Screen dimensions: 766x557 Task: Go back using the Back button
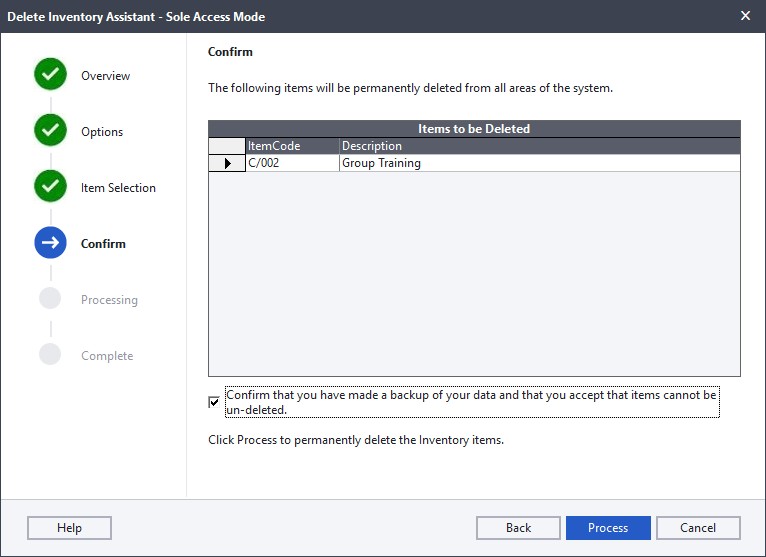pos(518,527)
